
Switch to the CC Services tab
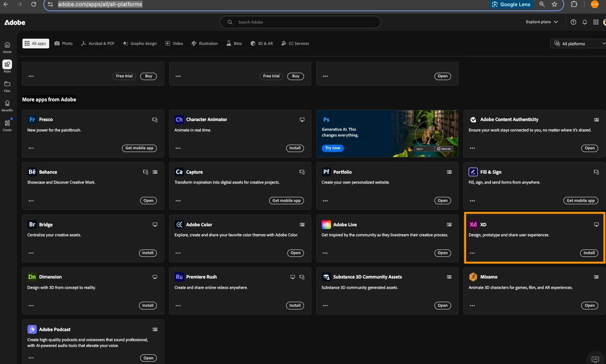tap(295, 44)
